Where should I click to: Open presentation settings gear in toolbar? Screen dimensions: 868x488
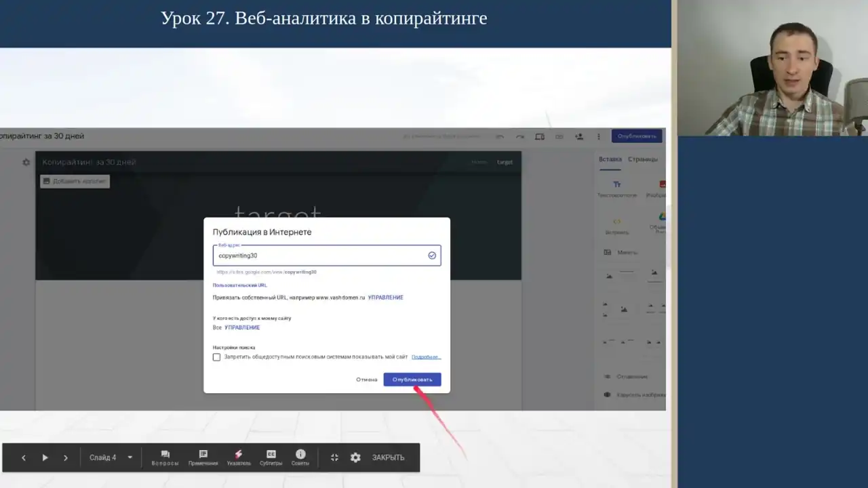coord(355,457)
